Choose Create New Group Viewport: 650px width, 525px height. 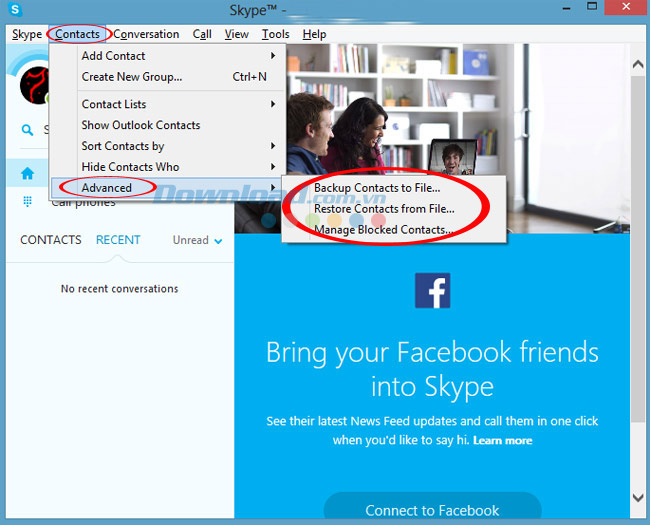coord(167,77)
